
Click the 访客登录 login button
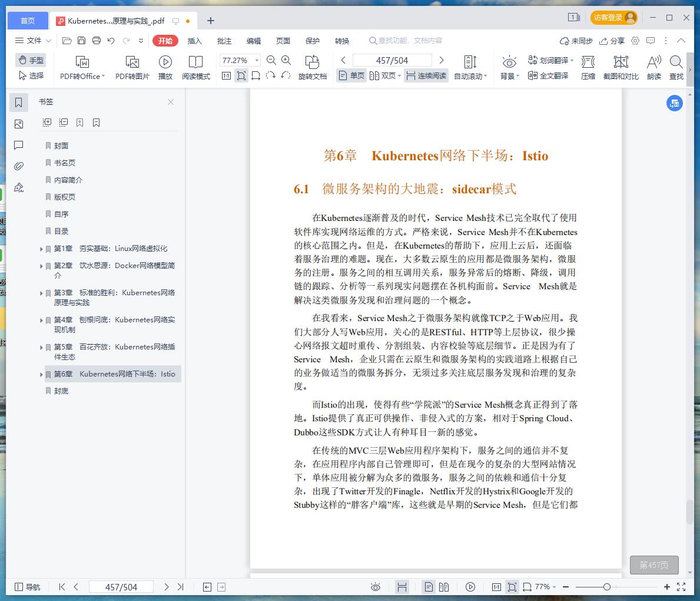[614, 18]
